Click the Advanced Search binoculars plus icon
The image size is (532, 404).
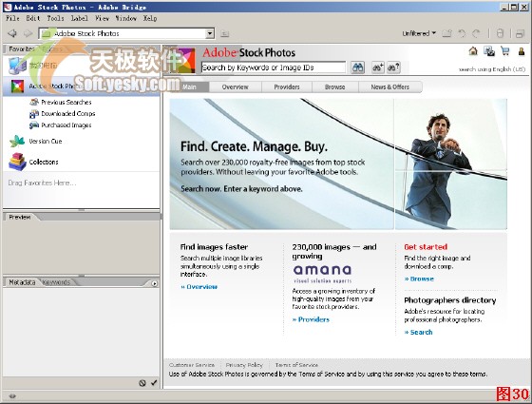tap(378, 67)
